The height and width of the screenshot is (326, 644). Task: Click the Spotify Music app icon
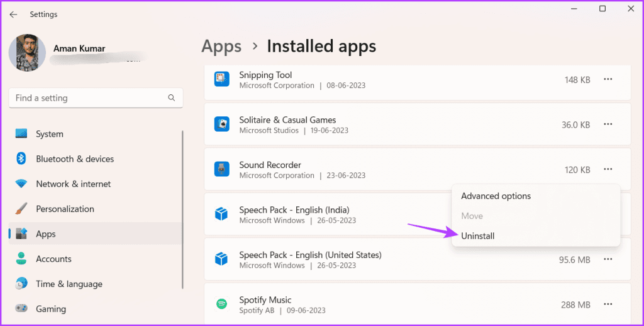(x=222, y=304)
